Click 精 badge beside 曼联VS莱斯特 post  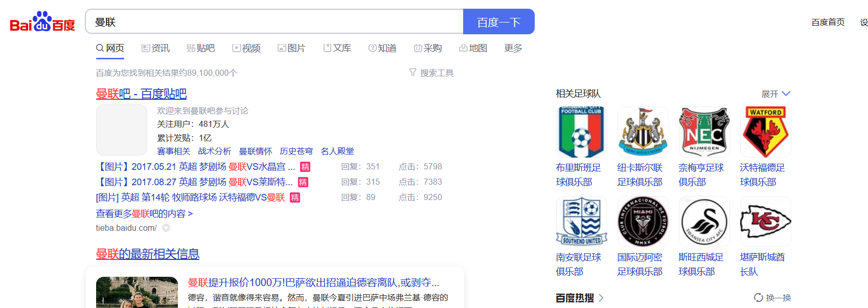[303, 182]
